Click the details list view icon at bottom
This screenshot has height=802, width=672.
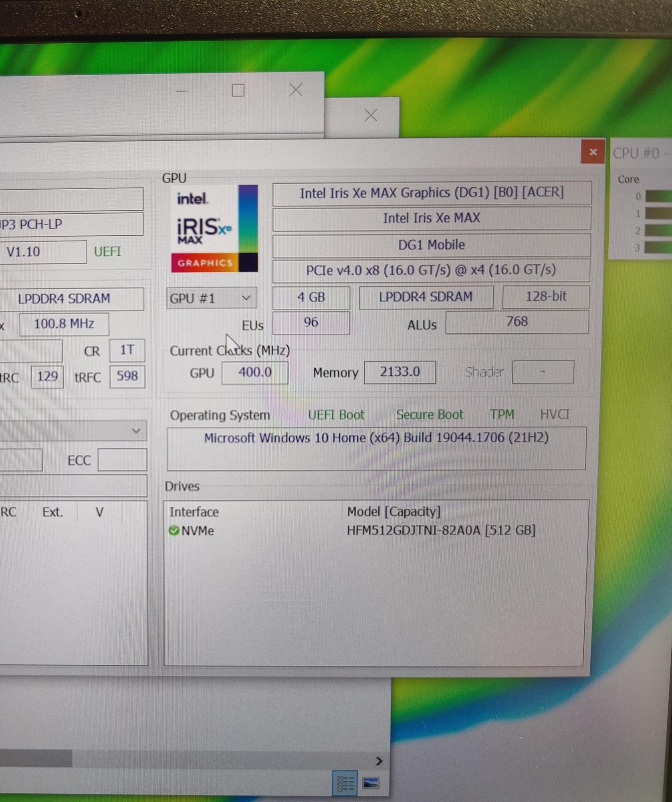(x=345, y=783)
